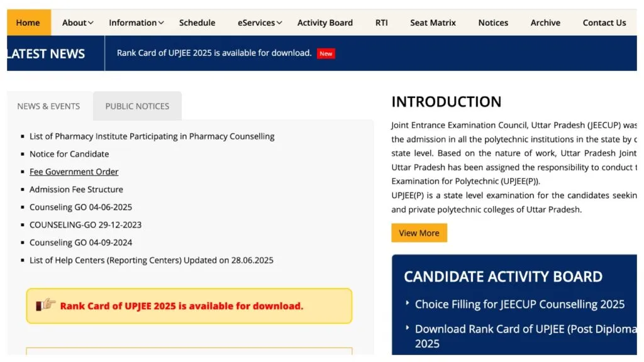
Task: Open the Contact Us page
Action: click(x=604, y=23)
